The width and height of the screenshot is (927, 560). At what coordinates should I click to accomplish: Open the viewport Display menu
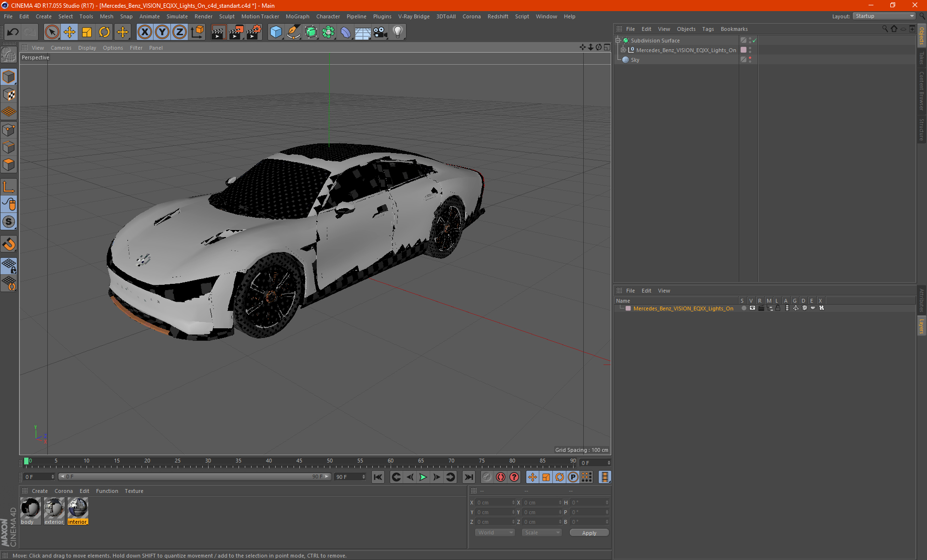pos(87,48)
